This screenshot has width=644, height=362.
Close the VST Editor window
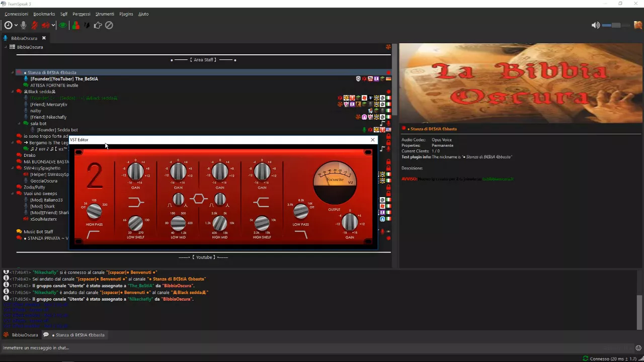[372, 140]
